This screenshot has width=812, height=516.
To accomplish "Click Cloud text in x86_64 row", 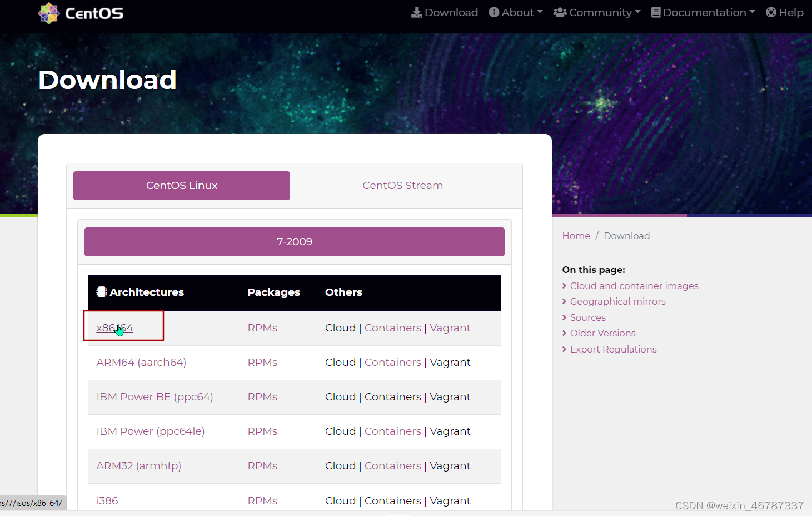I will click(x=340, y=328).
